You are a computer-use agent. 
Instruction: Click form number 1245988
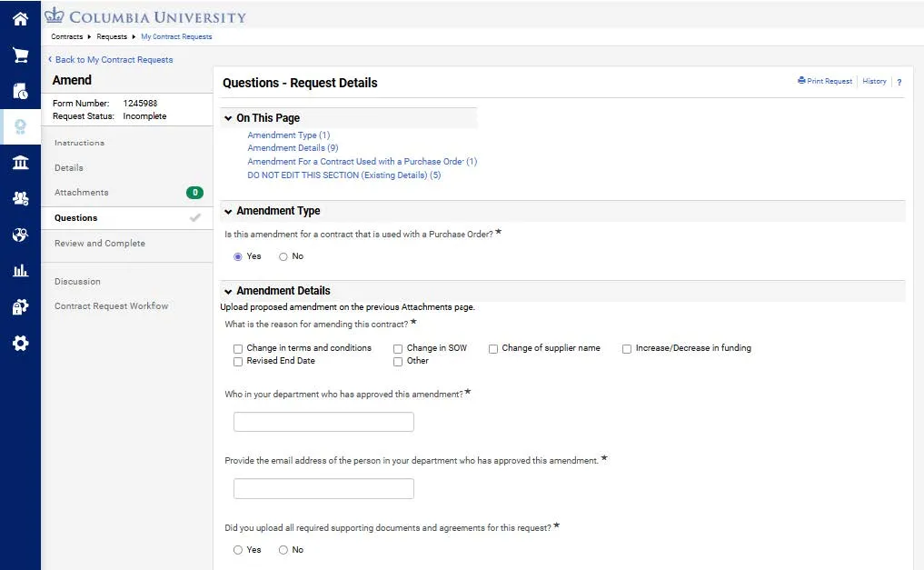point(140,103)
